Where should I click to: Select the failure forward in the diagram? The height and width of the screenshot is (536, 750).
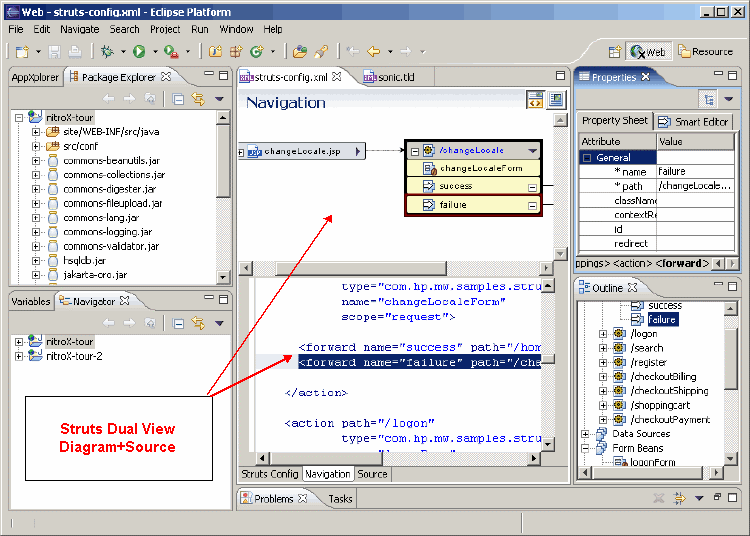(456, 205)
